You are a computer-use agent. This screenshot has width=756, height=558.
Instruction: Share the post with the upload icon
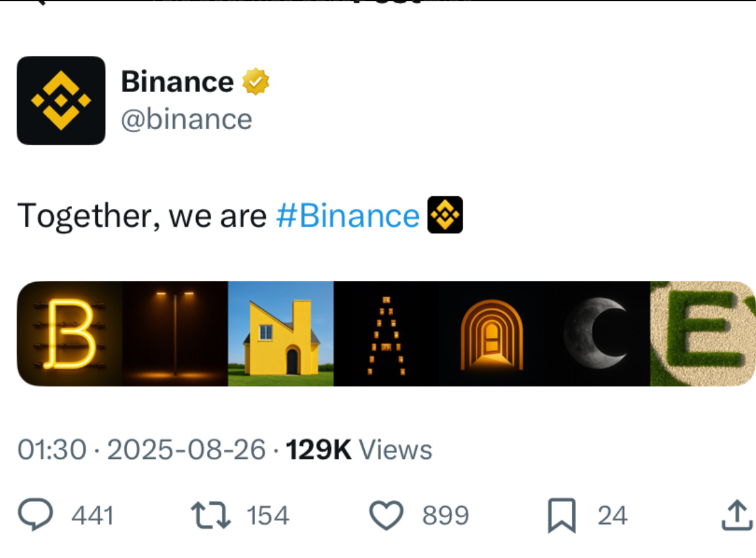coord(737,515)
